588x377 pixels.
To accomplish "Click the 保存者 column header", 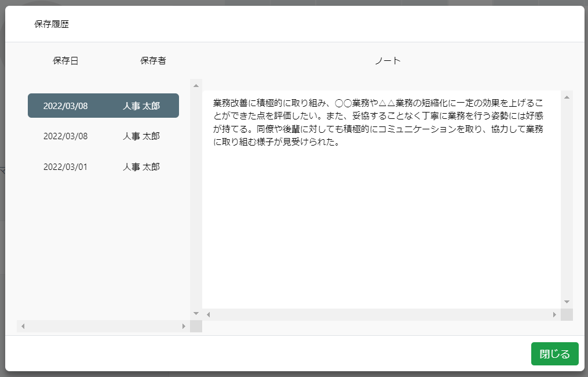I will click(153, 60).
